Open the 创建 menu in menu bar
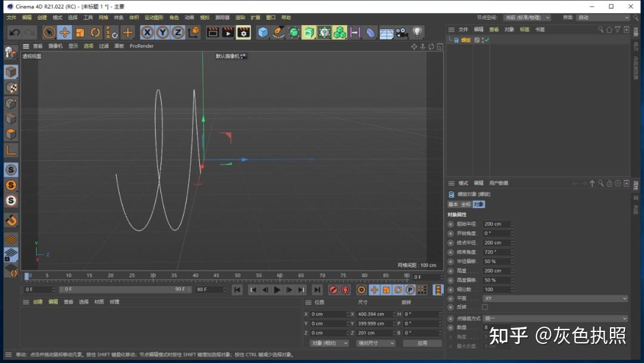 point(42,17)
